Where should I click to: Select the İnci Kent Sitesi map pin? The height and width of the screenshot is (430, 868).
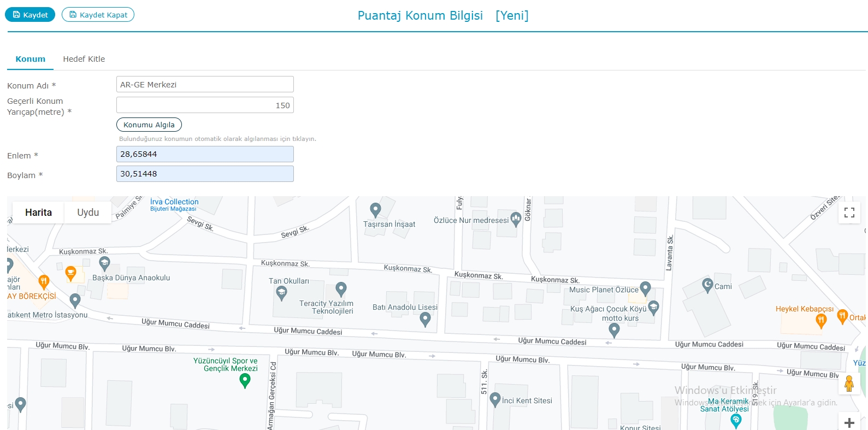[x=495, y=400]
